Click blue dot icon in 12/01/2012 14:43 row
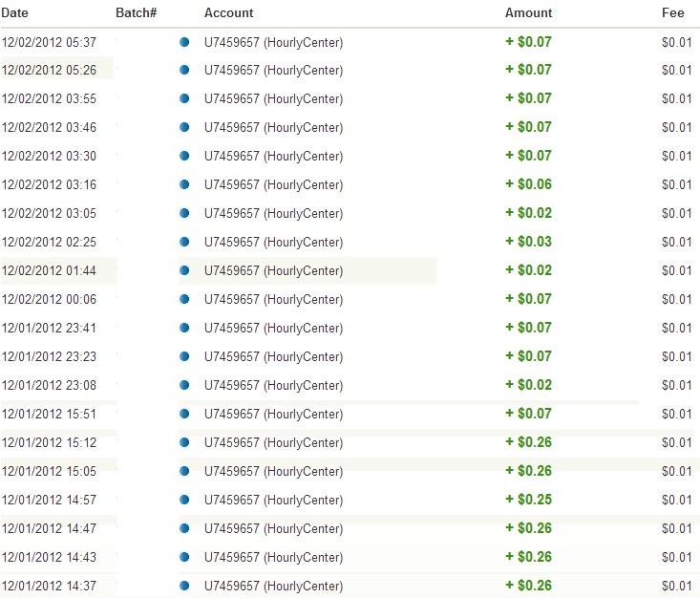 click(184, 557)
